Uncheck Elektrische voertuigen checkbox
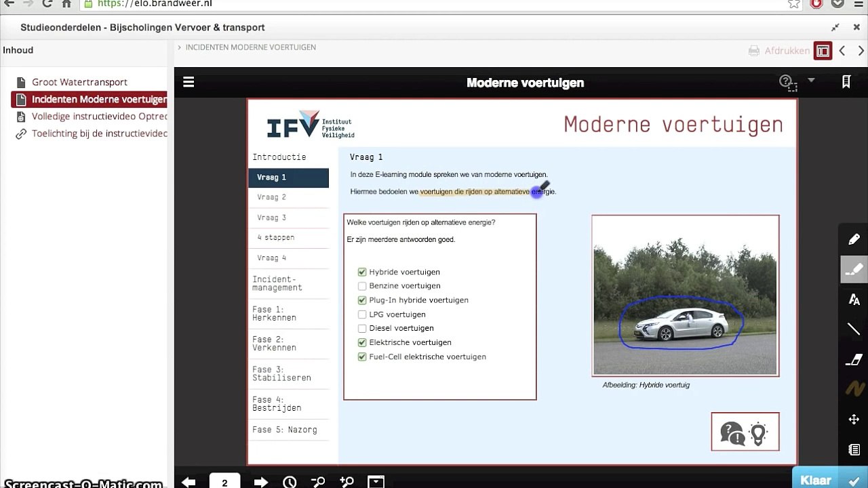The width and height of the screenshot is (868, 488). click(362, 342)
